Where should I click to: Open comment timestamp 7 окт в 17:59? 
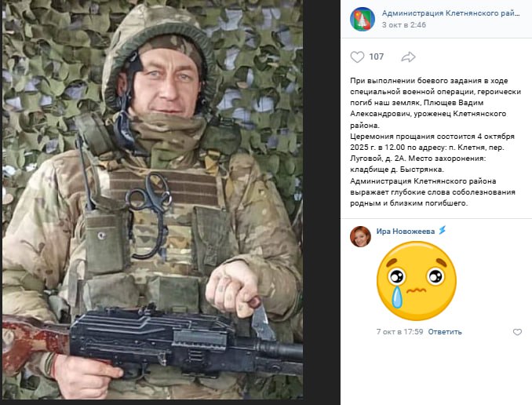coord(399,332)
